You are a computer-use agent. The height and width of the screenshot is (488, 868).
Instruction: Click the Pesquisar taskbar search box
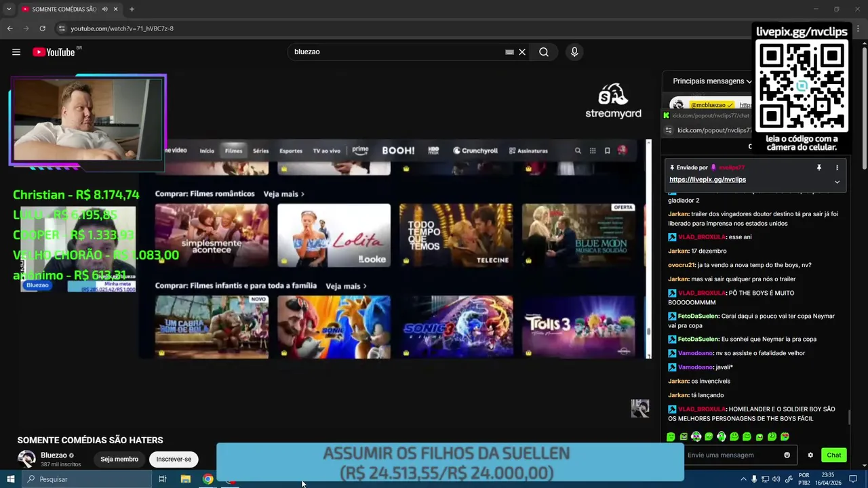click(x=86, y=479)
